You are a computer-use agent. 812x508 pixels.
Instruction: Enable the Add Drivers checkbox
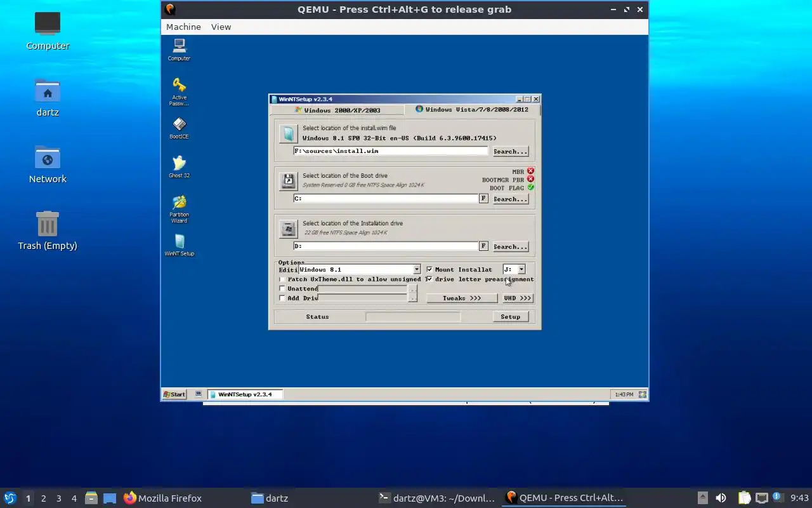point(282,298)
